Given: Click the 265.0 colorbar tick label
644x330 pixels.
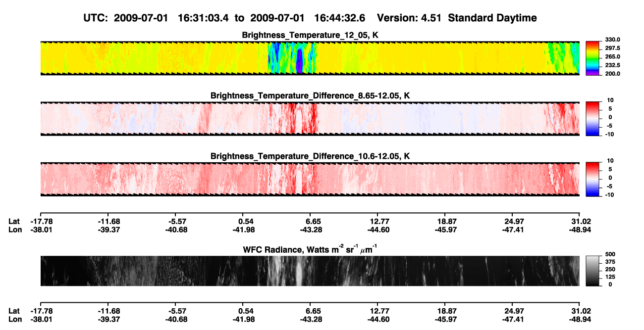Looking at the screenshot, I should [613, 57].
